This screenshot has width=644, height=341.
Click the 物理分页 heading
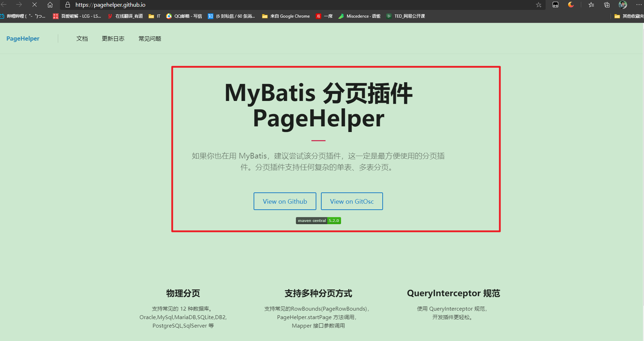click(183, 293)
